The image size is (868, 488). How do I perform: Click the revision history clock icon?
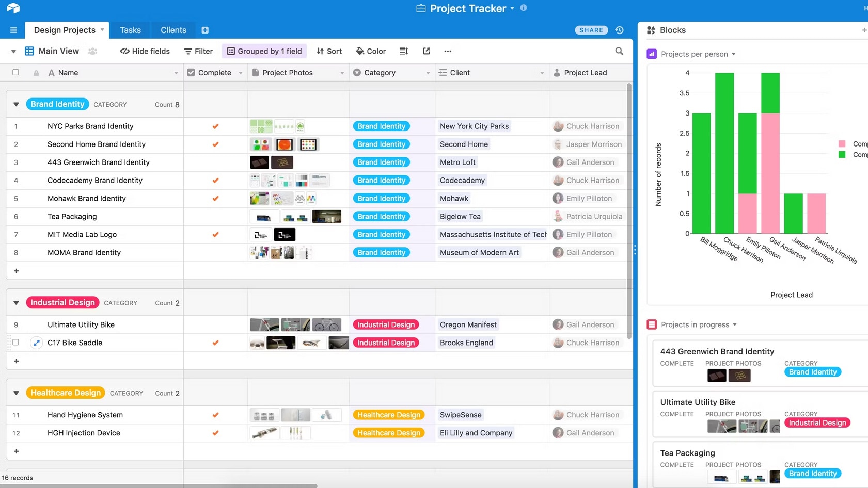click(619, 30)
